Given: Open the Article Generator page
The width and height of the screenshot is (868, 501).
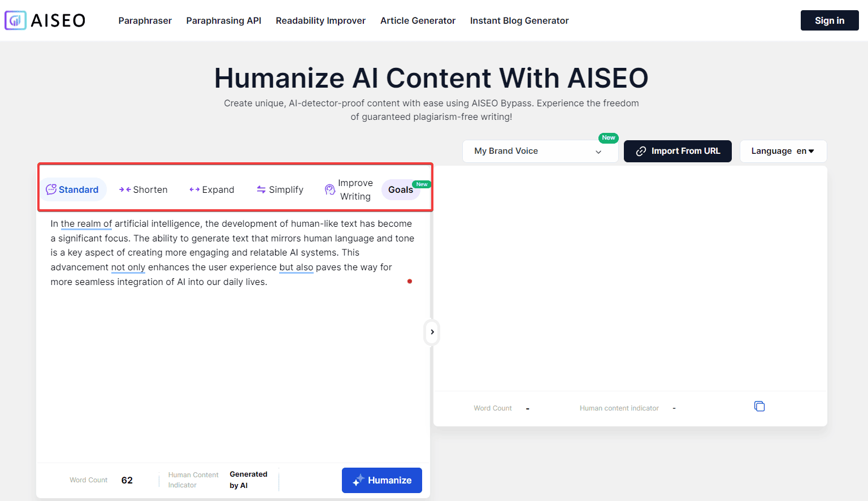Looking at the screenshot, I should pyautogui.click(x=418, y=20).
